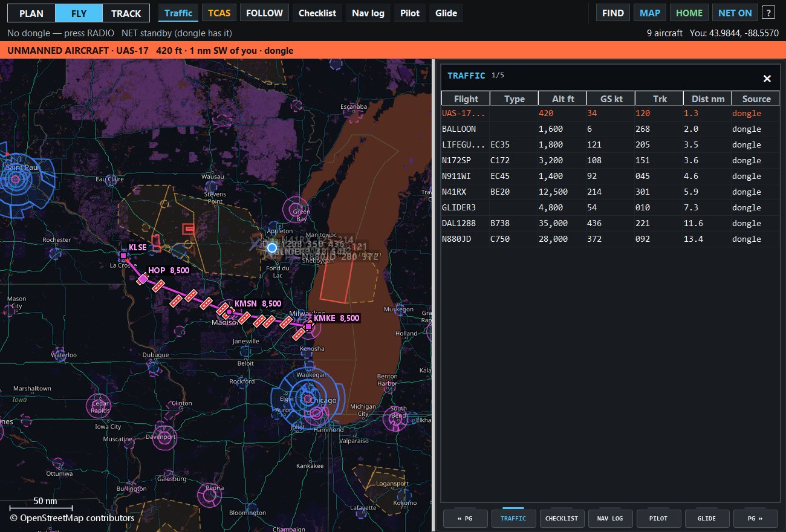Toggle TCAS display
This screenshot has width=786, height=532.
click(x=219, y=13)
